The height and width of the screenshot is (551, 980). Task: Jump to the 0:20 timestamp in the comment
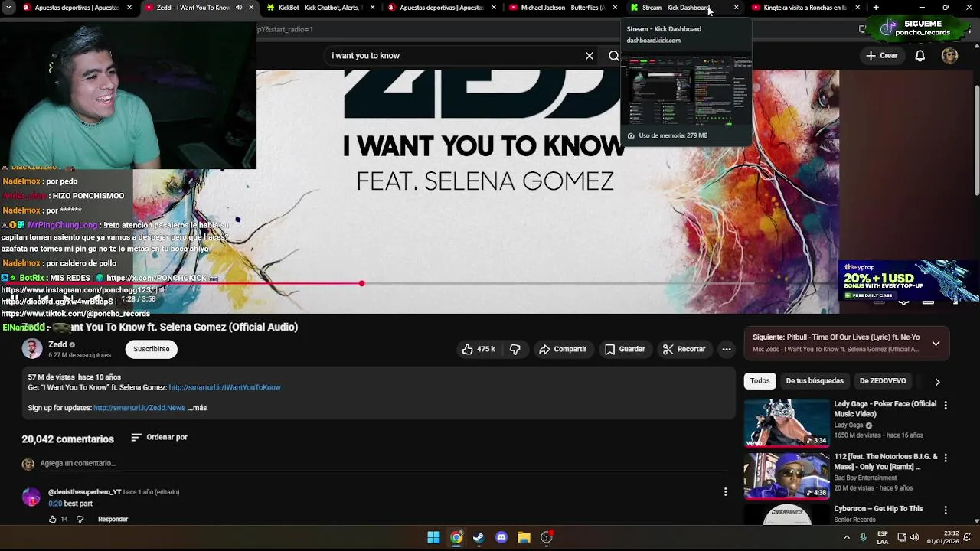[x=55, y=504]
